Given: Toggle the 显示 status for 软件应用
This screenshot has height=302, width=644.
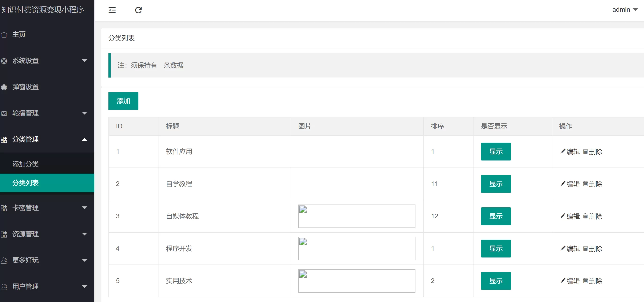Looking at the screenshot, I should [496, 151].
